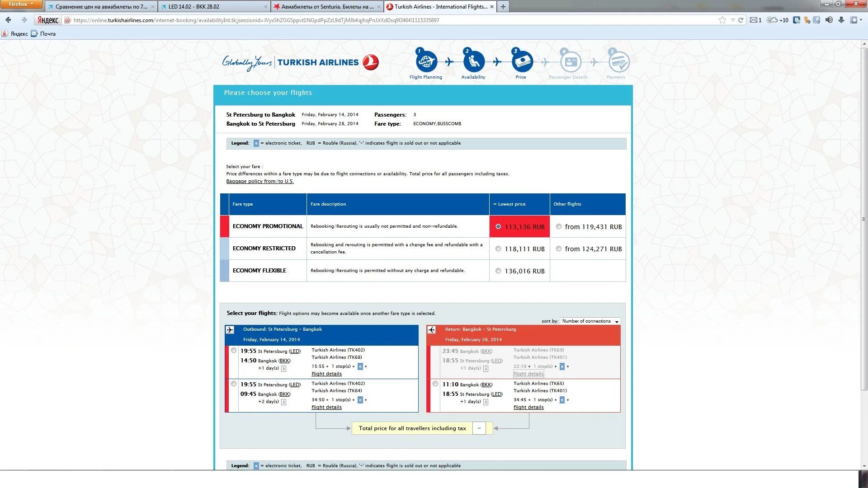Click the Price step icon
Screen dimensions: 868x488
tap(522, 62)
